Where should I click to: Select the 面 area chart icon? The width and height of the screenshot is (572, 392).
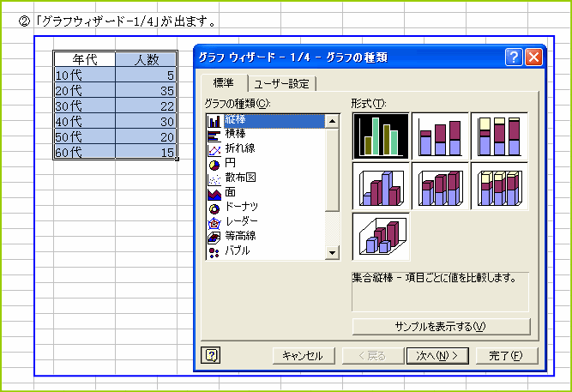pyautogui.click(x=214, y=194)
